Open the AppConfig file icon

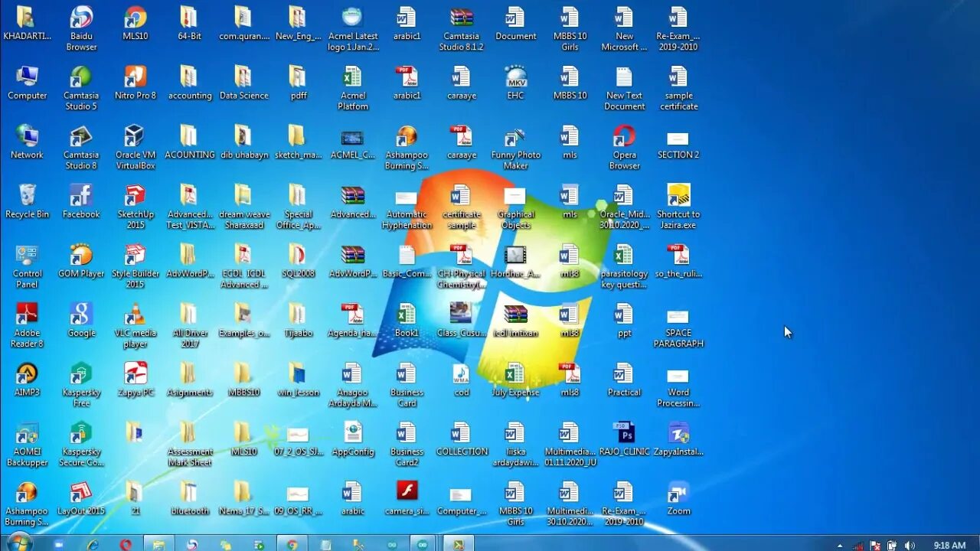pyautogui.click(x=352, y=439)
